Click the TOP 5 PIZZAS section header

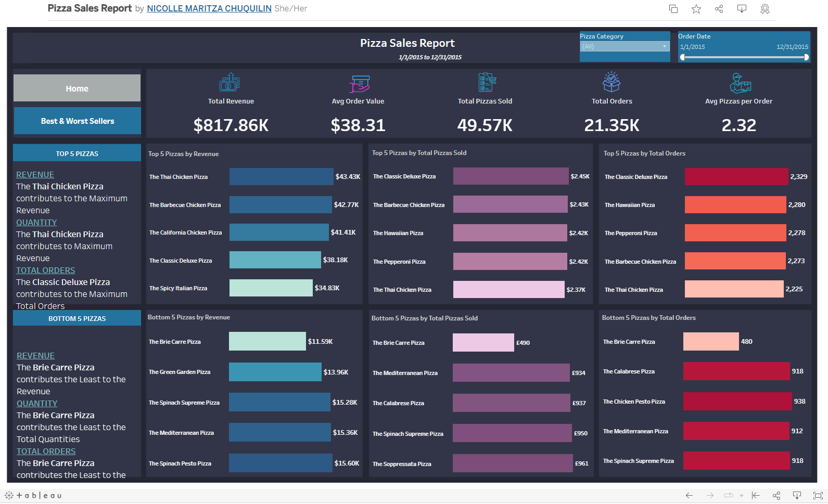tap(77, 153)
